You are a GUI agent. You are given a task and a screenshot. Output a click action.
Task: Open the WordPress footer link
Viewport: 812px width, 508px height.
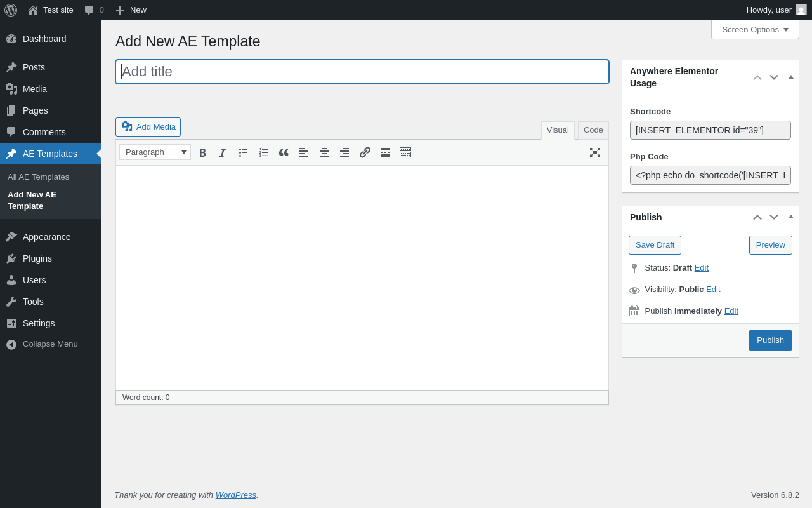click(236, 495)
